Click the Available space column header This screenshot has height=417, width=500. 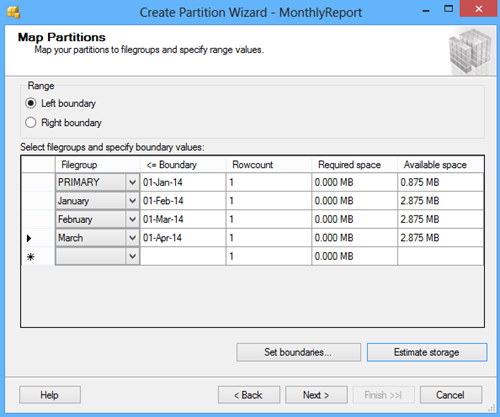440,165
